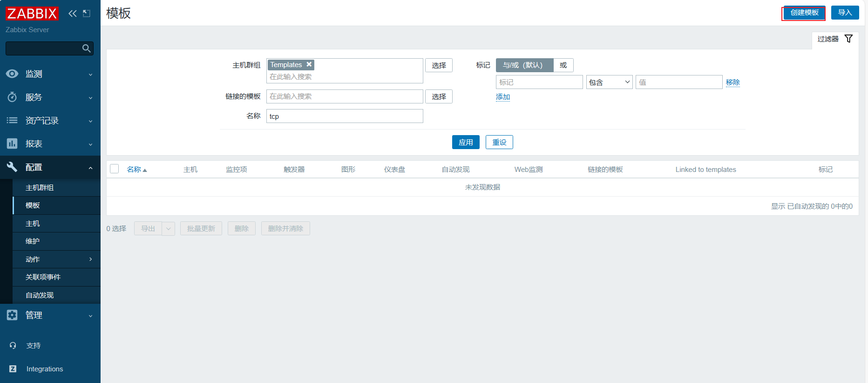Click the 移除 tag link
This screenshot has width=868, height=383.
733,82
